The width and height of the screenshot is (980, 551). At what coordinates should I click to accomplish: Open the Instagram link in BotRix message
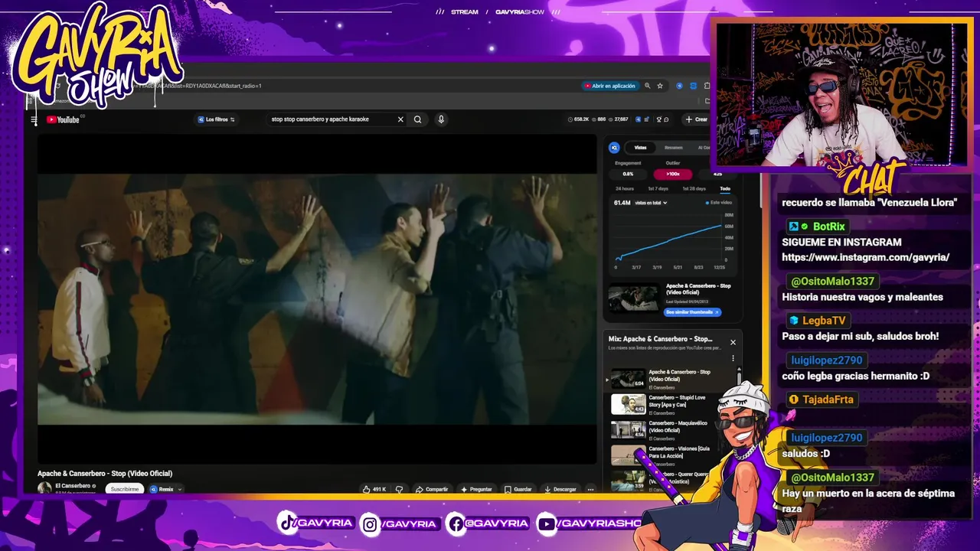coord(865,257)
